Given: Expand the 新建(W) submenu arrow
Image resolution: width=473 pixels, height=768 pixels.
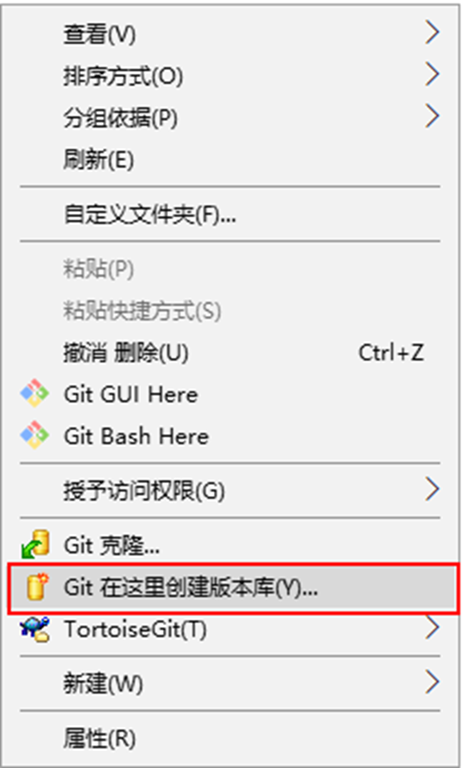Looking at the screenshot, I should tap(432, 682).
